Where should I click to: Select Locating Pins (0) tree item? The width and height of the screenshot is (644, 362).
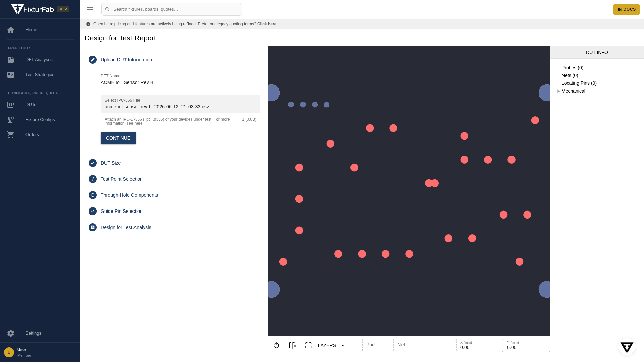point(579,83)
